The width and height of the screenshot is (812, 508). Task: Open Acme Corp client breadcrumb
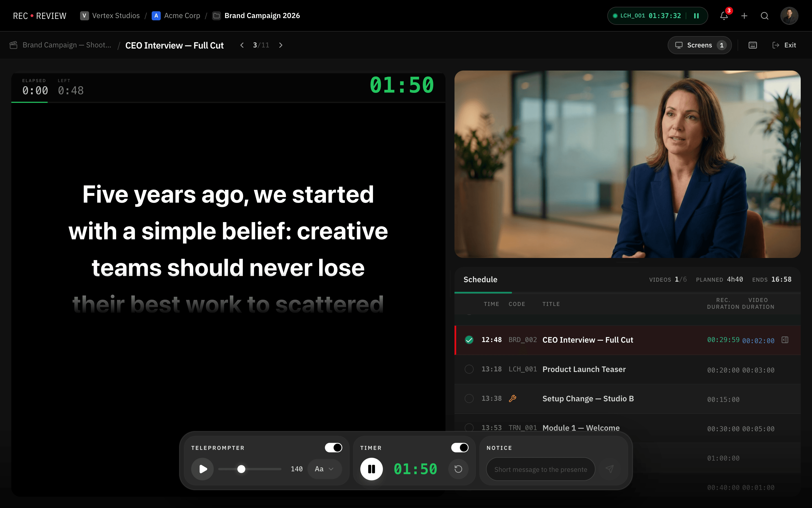coord(176,16)
